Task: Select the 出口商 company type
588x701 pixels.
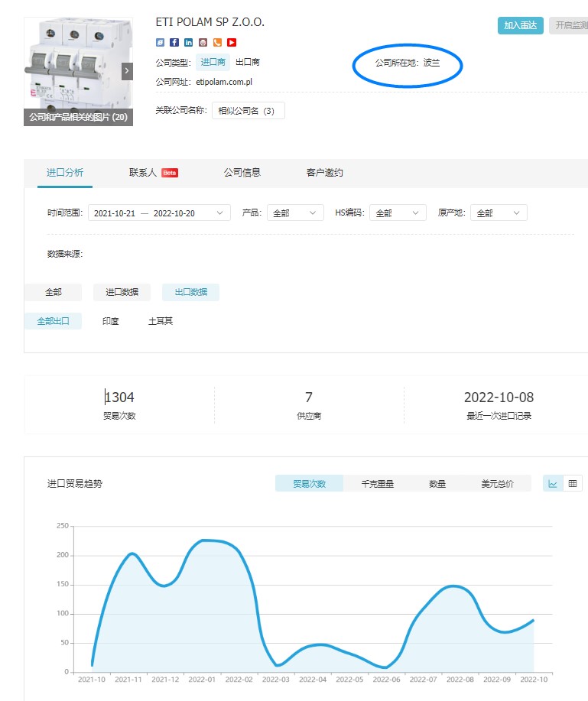Action: click(248, 62)
